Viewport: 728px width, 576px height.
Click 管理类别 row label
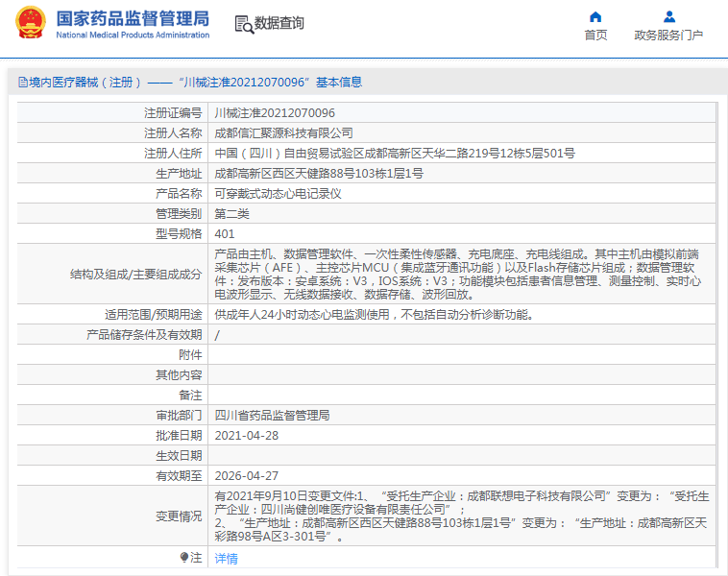coord(179,214)
